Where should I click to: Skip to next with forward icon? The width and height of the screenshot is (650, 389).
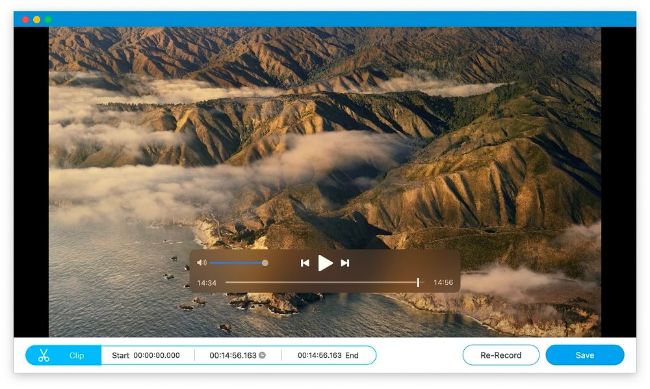point(345,263)
